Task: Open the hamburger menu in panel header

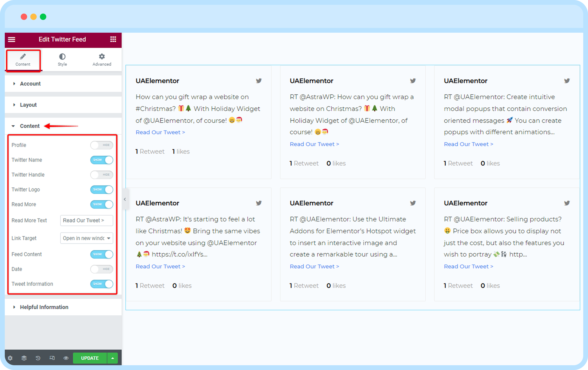Action: (12, 39)
